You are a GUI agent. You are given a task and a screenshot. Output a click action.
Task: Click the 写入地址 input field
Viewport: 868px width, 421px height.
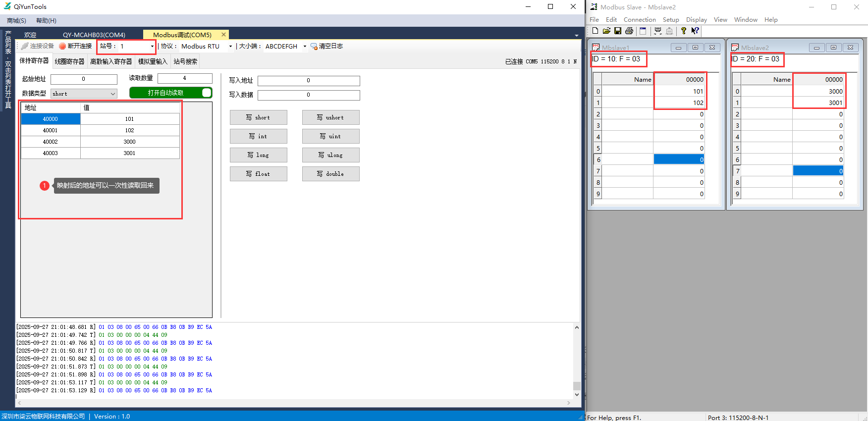(308, 80)
